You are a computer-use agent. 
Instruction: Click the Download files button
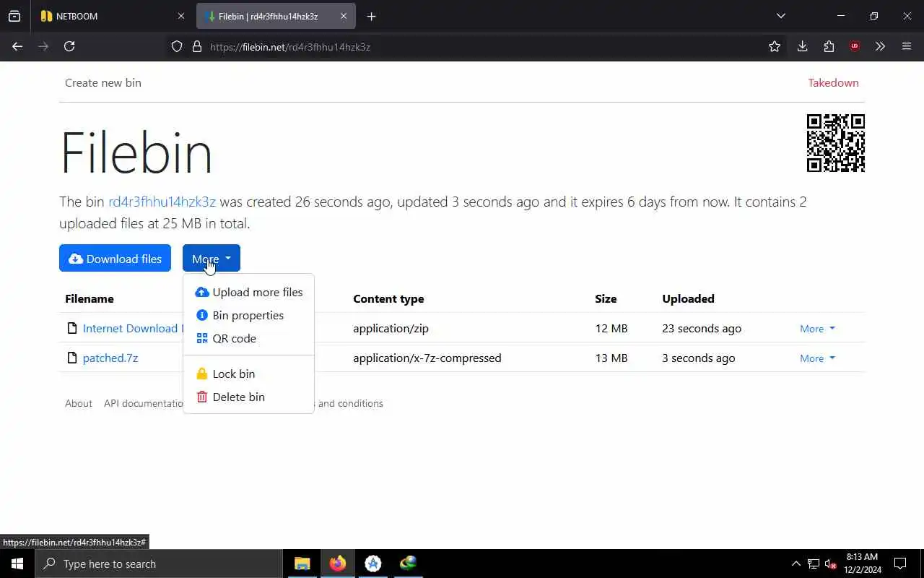click(115, 259)
